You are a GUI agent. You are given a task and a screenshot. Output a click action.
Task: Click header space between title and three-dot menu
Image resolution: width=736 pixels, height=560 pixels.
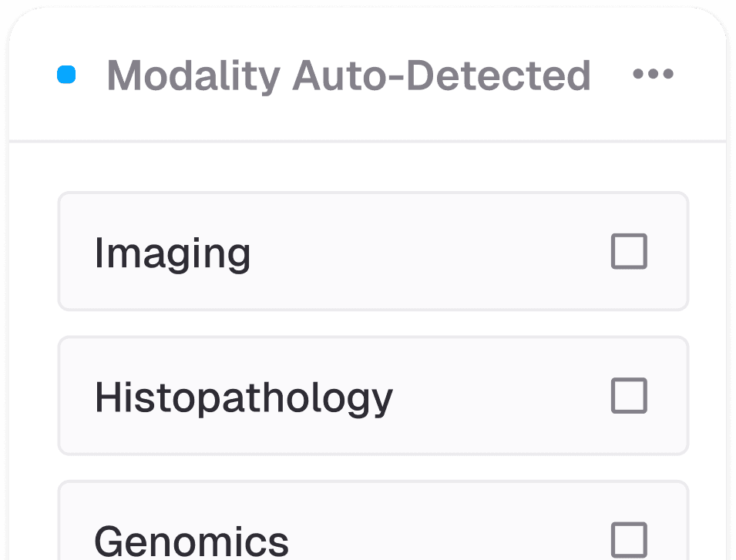[x=611, y=75]
